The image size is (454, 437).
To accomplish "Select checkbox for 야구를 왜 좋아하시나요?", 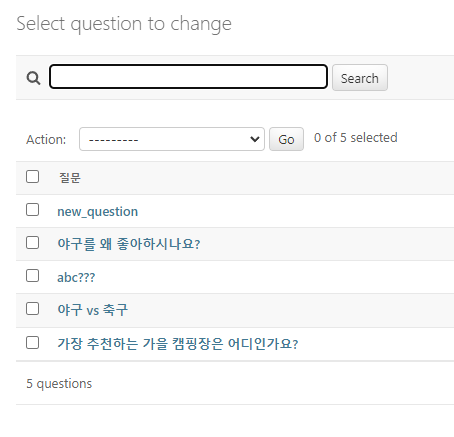I will (32, 243).
